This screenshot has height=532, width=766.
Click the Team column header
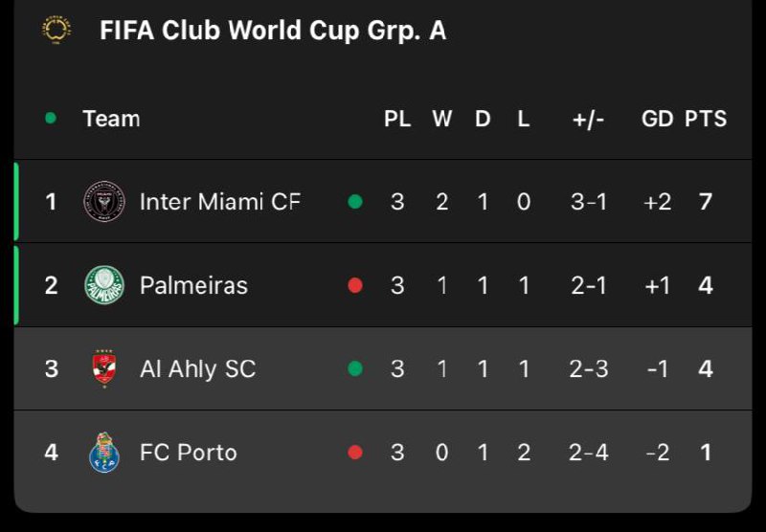pyautogui.click(x=111, y=119)
